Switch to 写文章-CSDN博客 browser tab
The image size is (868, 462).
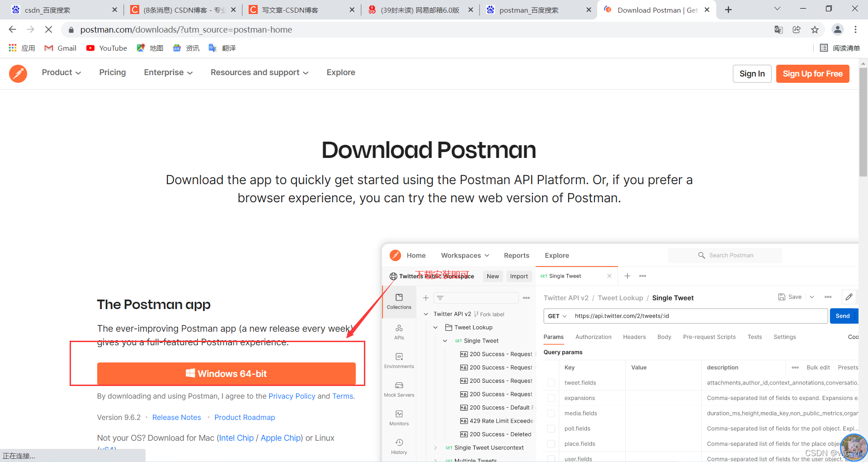pyautogui.click(x=302, y=10)
